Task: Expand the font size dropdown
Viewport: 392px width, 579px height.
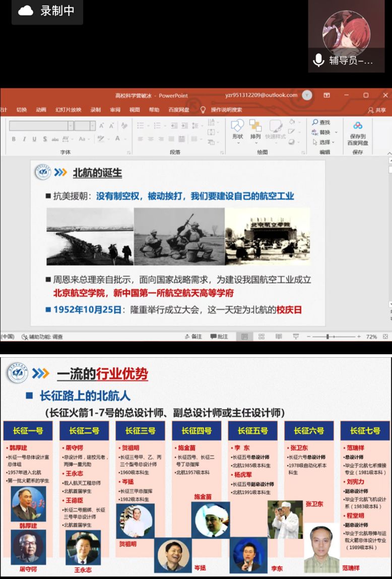Action: point(92,126)
